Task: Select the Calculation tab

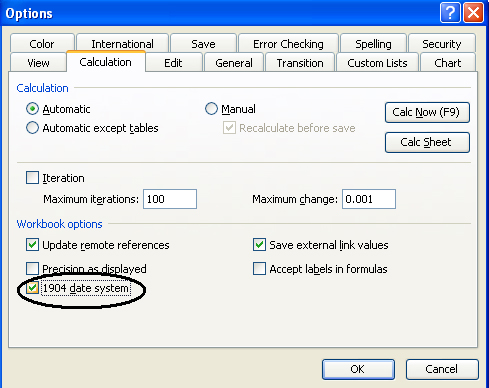Action: tap(106, 62)
